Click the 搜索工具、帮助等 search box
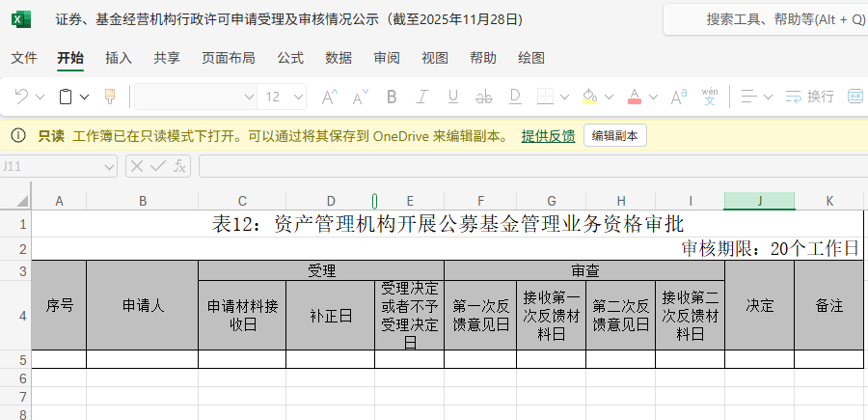 pyautogui.click(x=772, y=19)
